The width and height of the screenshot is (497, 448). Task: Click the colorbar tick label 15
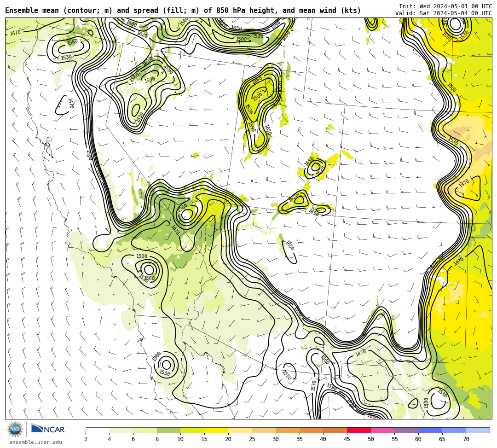[x=204, y=439]
